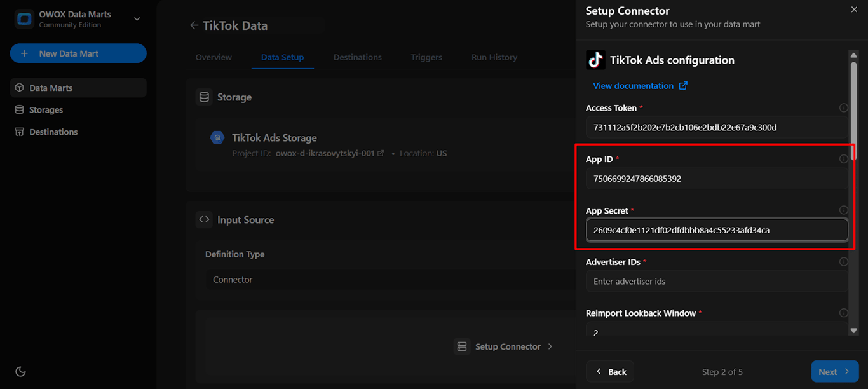Click the Storage section database icon
The image size is (868, 389).
[x=204, y=97]
